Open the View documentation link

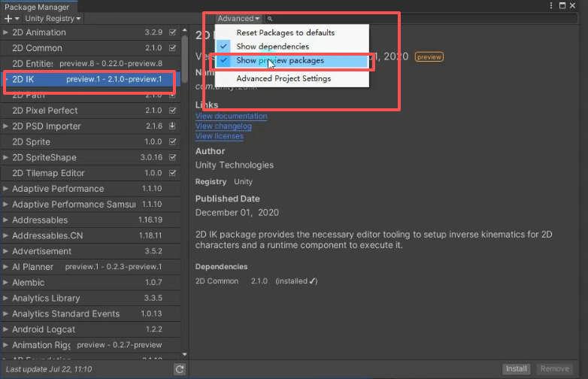232,117
